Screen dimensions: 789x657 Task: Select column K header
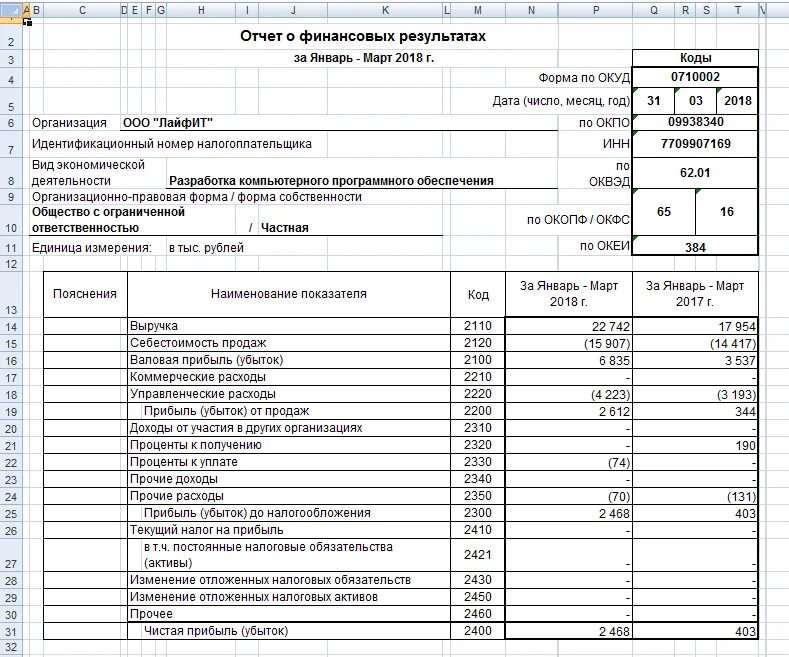[x=385, y=10]
